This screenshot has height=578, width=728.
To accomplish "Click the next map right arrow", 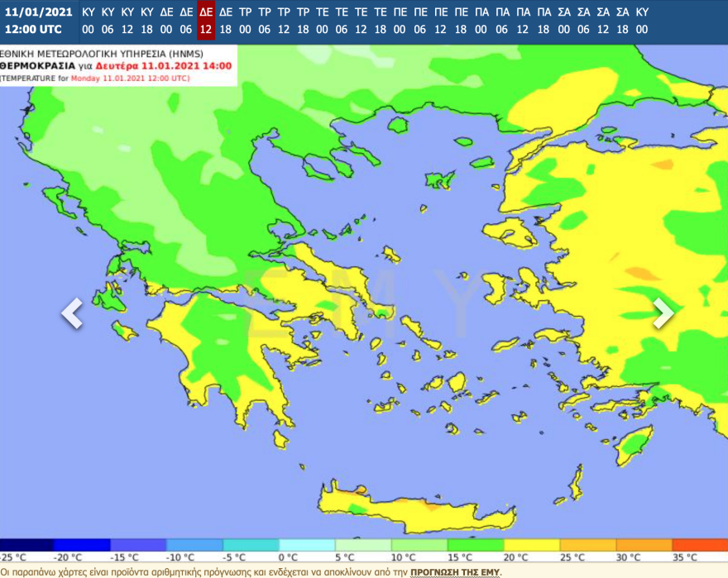I will [663, 312].
